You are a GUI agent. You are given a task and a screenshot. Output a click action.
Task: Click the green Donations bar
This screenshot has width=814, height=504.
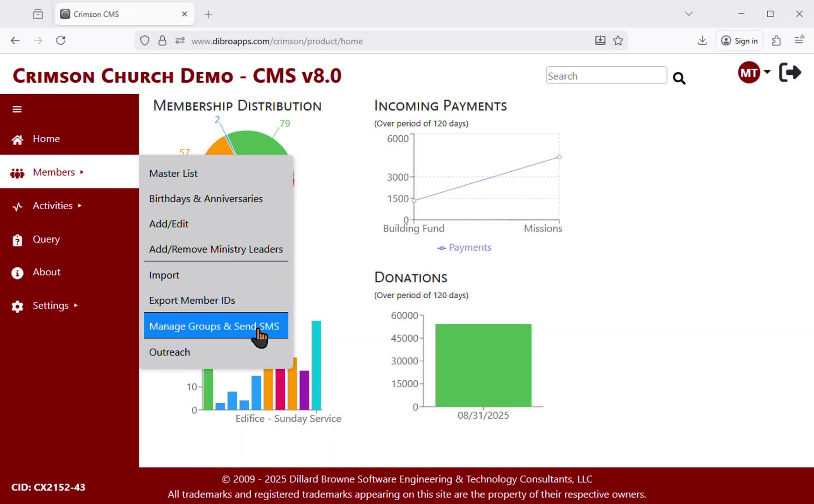coord(483,365)
